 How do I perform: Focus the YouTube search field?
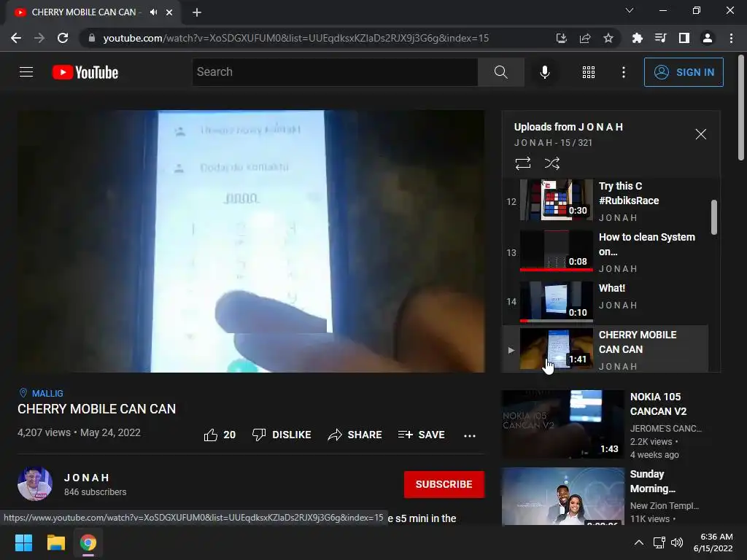click(x=335, y=72)
